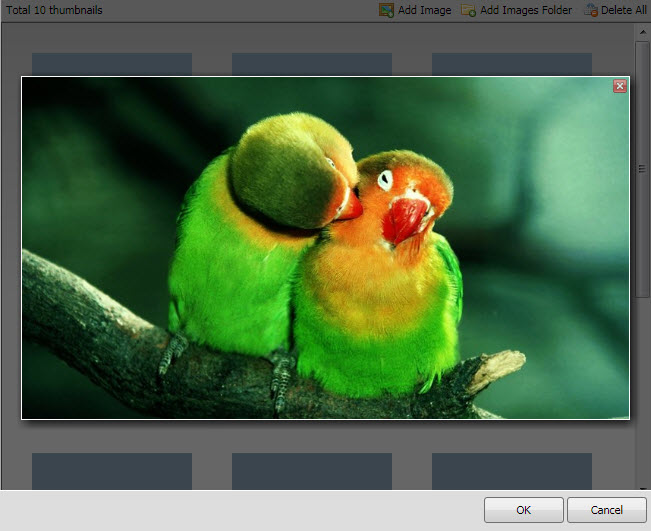
Task: Click the Add Image label
Action: click(x=424, y=10)
